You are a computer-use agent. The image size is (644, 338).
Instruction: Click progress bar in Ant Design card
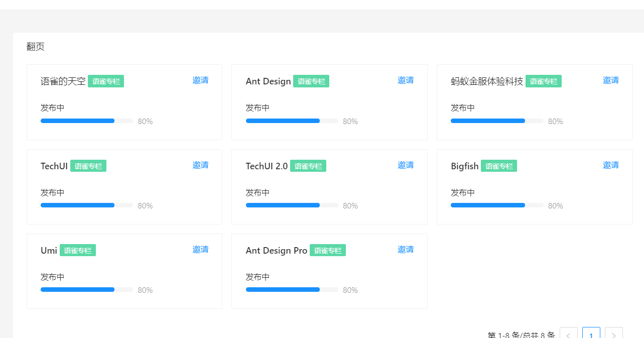tap(292, 121)
